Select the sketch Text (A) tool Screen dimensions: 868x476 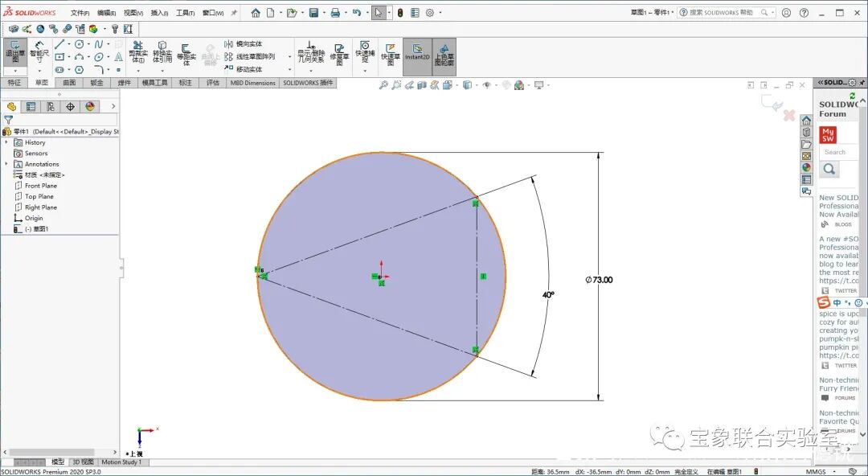pyautogui.click(x=118, y=56)
